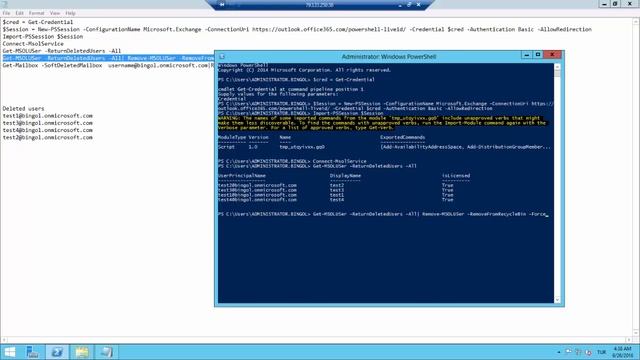Switch to Notepad taskbar icon

tap(106, 352)
